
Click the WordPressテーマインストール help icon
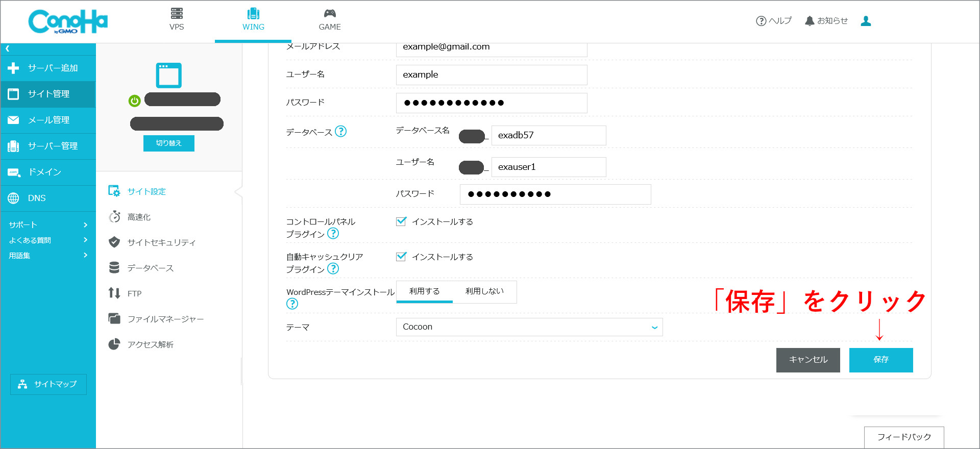click(292, 304)
